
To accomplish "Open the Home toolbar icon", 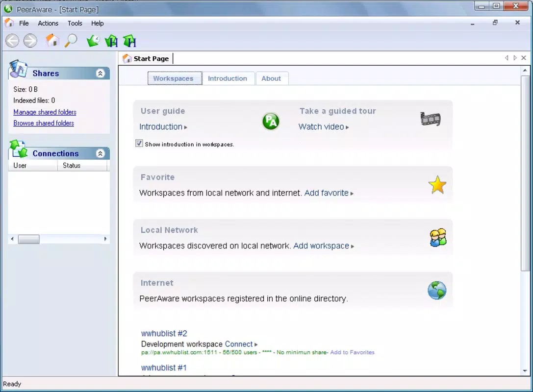I will (52, 40).
